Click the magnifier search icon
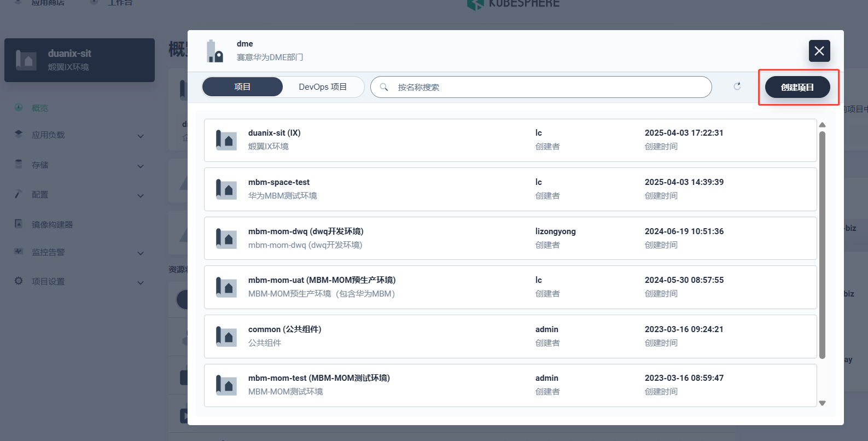868x441 pixels. point(384,87)
